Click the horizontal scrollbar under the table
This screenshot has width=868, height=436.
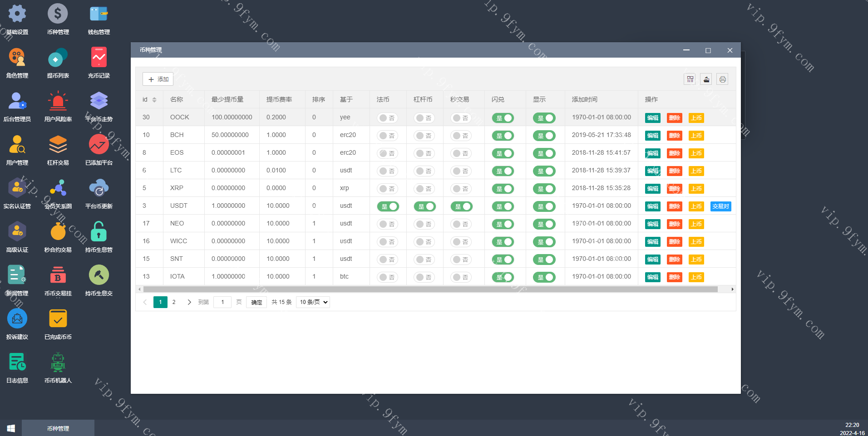click(x=430, y=289)
